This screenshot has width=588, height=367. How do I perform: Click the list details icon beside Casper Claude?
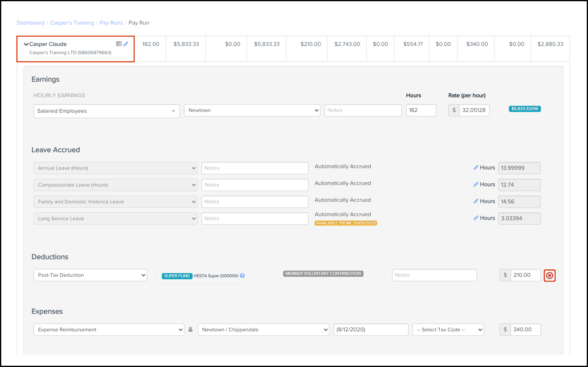(x=119, y=44)
